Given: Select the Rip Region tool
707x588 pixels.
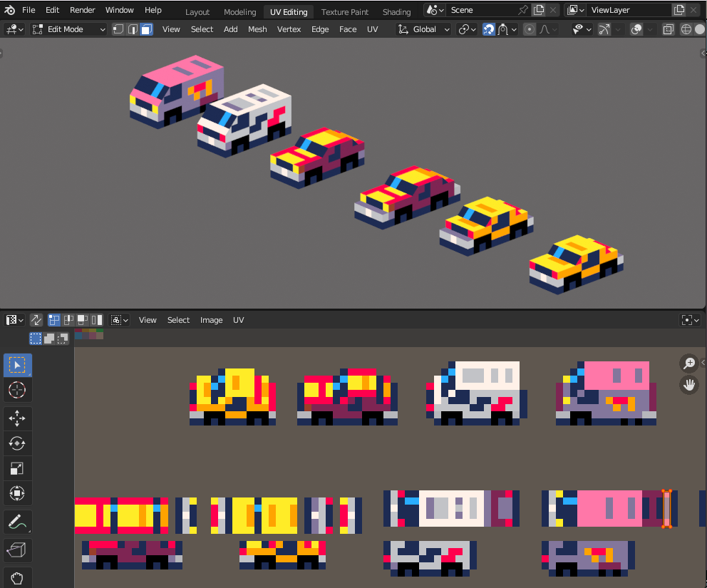Looking at the screenshot, I should point(17,550).
